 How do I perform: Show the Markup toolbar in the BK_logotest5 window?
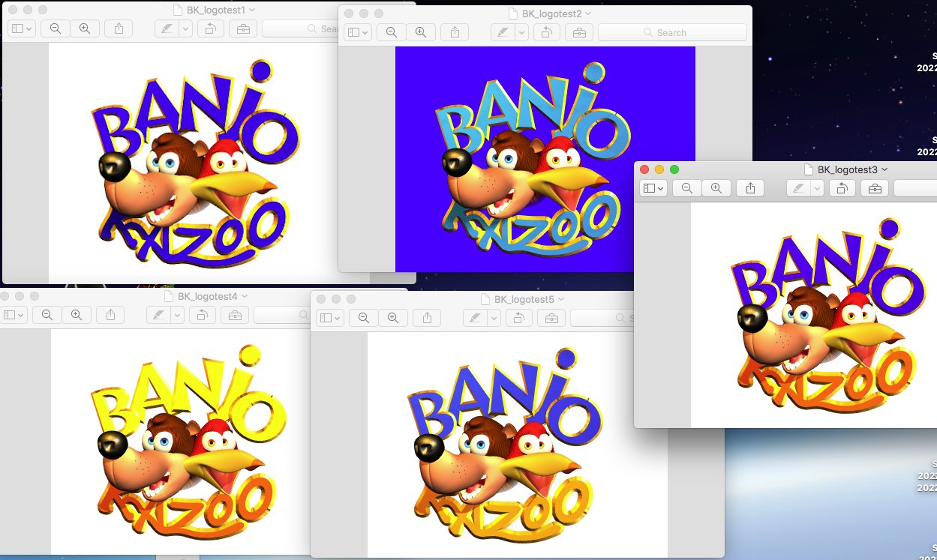(551, 318)
